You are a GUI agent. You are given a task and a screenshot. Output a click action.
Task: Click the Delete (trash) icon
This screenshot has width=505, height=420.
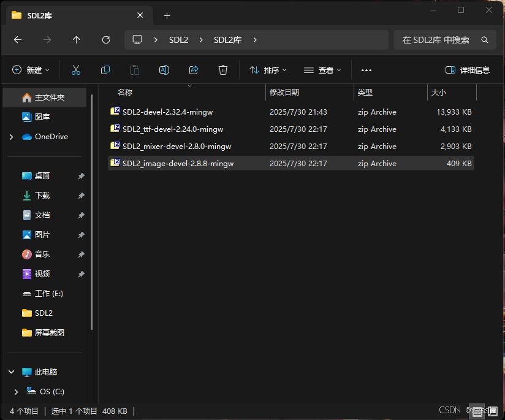pos(222,69)
